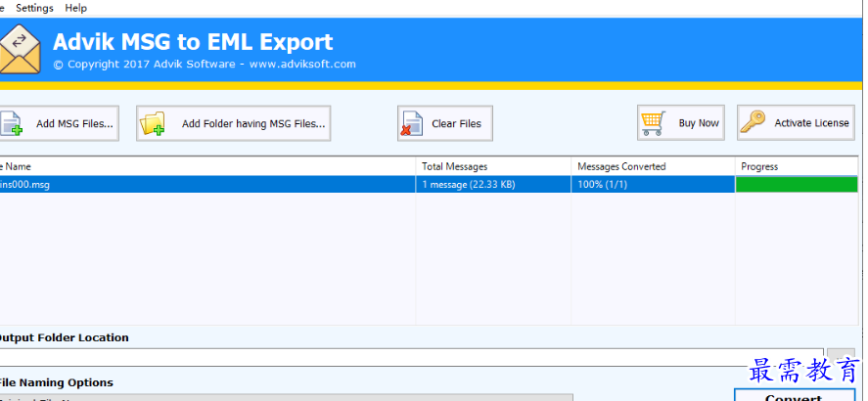
Task: Click Add Folder having MSG Files button
Action: [x=234, y=123]
